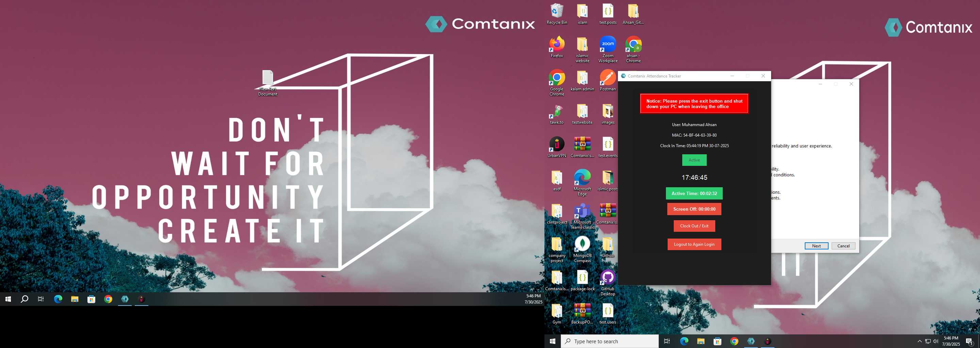The width and height of the screenshot is (980, 348).
Task: Open Comtanix tracker on right taskbar
Action: [x=751, y=341]
